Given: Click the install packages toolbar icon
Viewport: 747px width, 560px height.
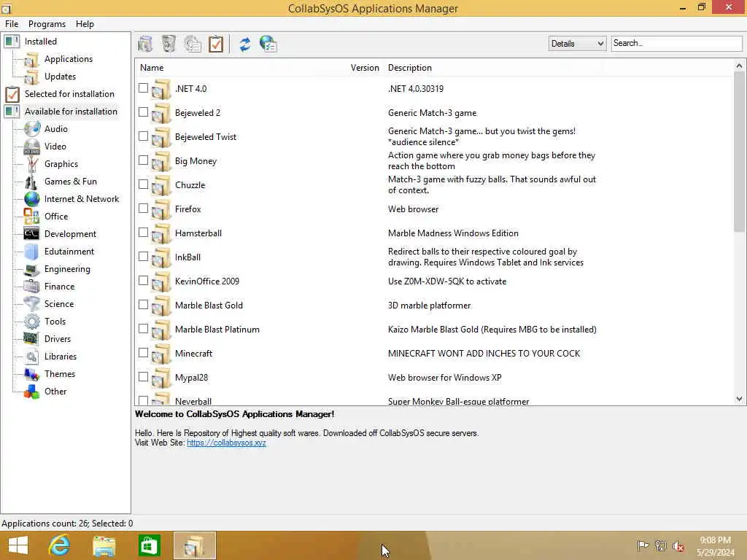Looking at the screenshot, I should pos(145,44).
